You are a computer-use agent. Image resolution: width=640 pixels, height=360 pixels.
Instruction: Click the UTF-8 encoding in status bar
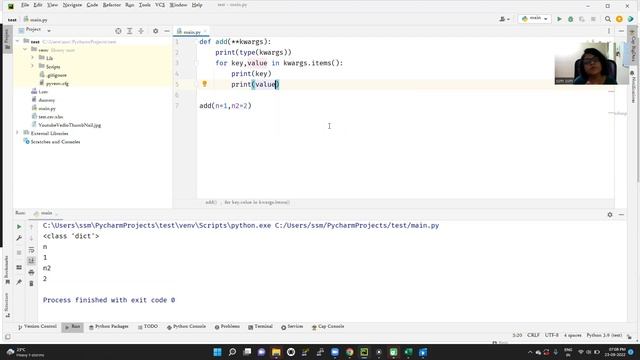point(551,335)
